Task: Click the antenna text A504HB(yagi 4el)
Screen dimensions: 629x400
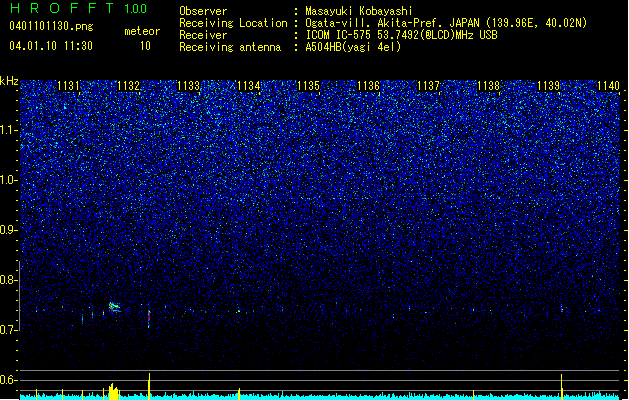Action: [353, 47]
